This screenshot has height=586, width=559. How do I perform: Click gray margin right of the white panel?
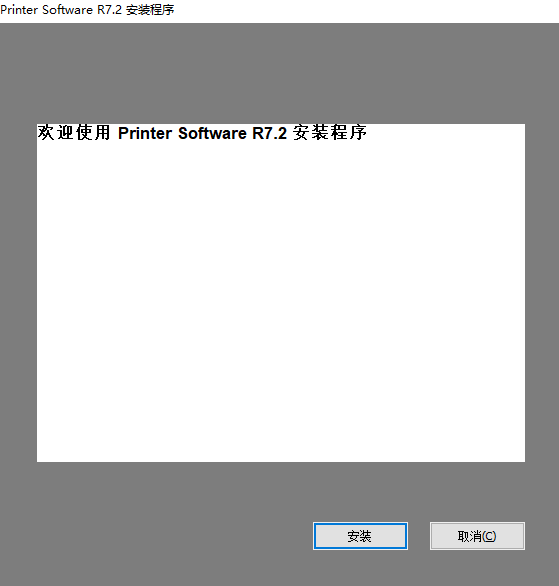pos(542,293)
